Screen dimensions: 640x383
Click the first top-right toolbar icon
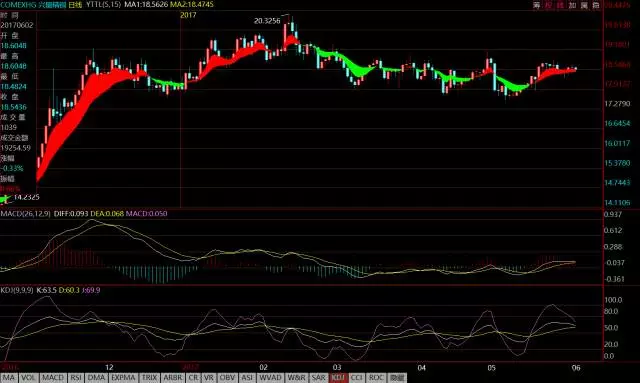tap(536, 5)
